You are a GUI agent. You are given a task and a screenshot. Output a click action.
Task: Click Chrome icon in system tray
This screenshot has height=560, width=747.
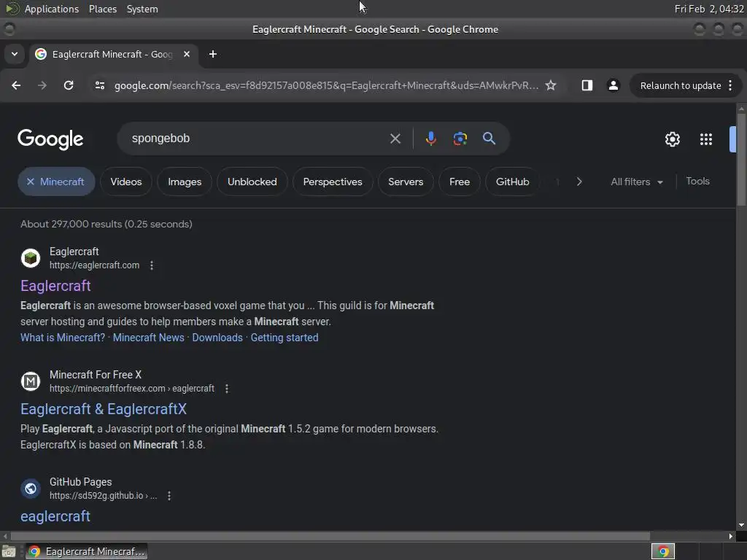[x=663, y=551]
